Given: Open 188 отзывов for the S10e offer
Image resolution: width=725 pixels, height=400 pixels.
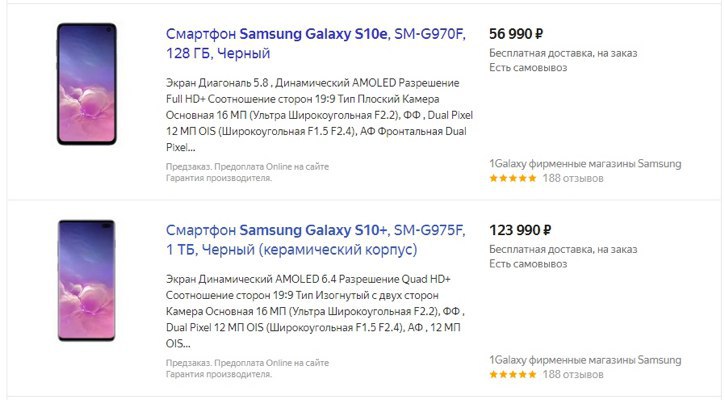Looking at the screenshot, I should coord(573,178).
